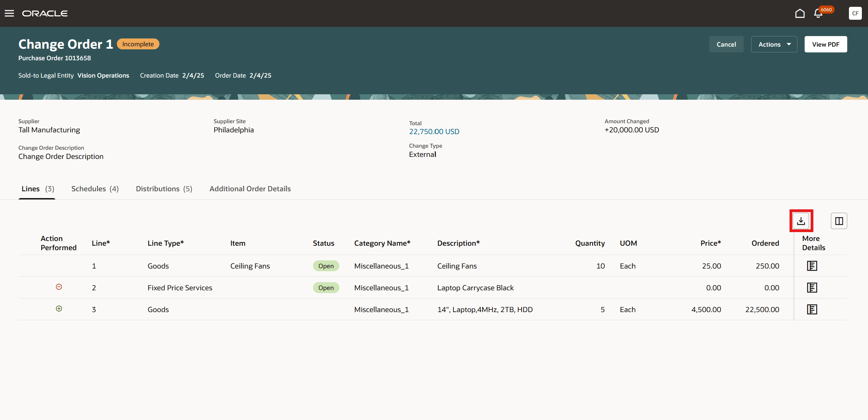Image resolution: width=868 pixels, height=420 pixels.
Task: Open More Details for line 3
Action: click(x=812, y=309)
